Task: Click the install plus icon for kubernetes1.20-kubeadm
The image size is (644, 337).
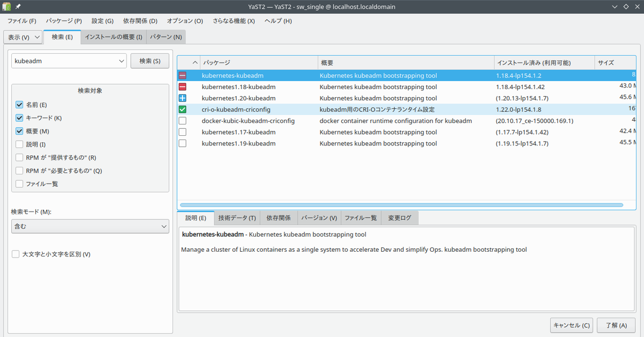Action: coord(182,98)
